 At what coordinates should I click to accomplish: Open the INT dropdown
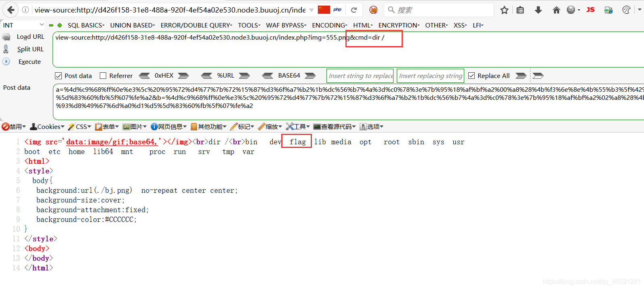(23, 25)
